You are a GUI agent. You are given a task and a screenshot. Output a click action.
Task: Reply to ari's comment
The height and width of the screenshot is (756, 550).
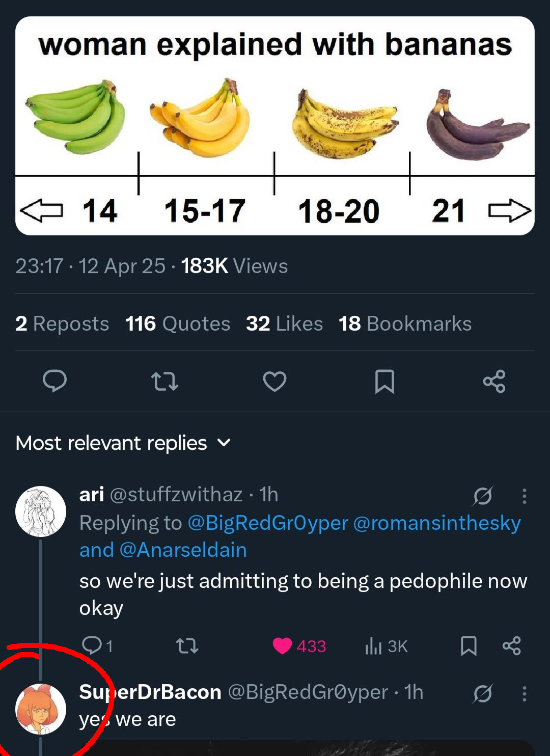93,645
